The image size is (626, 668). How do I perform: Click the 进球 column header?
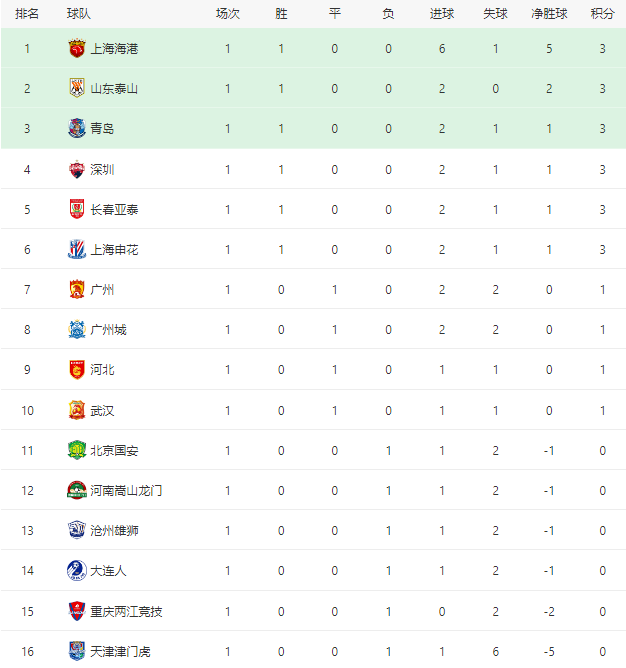coord(441,14)
